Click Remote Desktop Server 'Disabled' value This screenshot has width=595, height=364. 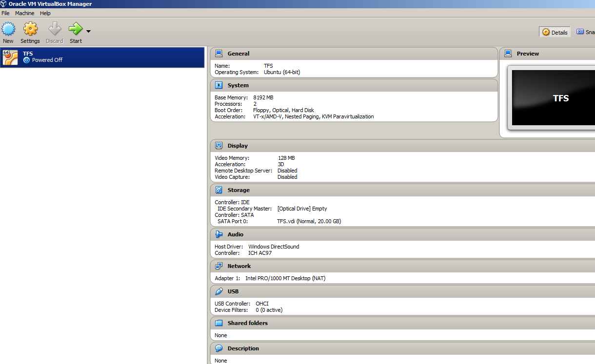(287, 171)
